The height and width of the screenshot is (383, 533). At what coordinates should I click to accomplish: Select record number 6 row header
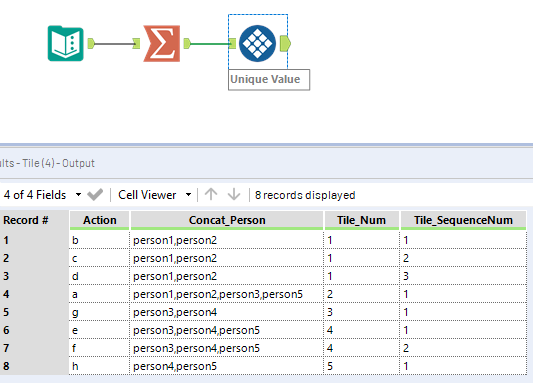(x=34, y=330)
